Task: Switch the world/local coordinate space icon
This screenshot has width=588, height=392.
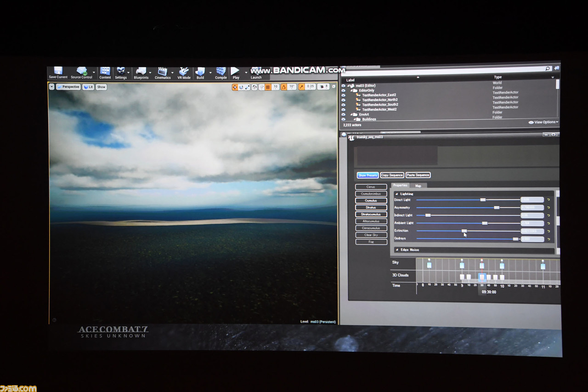Action: [x=255, y=87]
